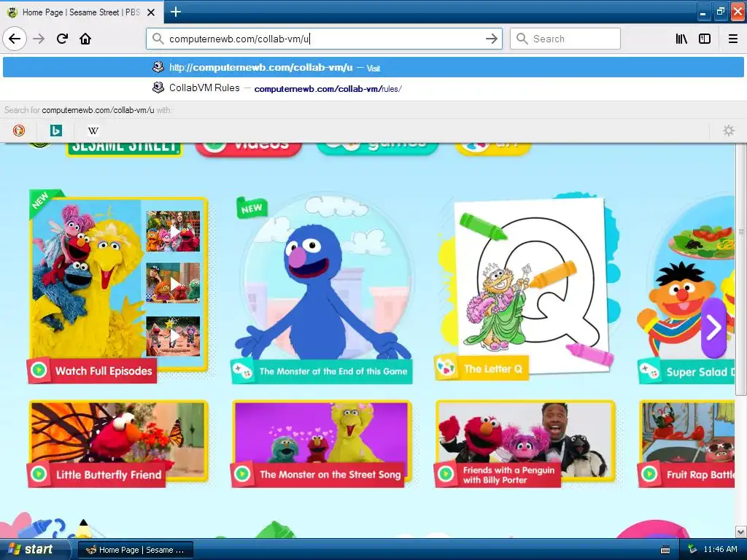Open a new tab with the plus button
This screenshot has height=560, width=747.
(x=175, y=12)
